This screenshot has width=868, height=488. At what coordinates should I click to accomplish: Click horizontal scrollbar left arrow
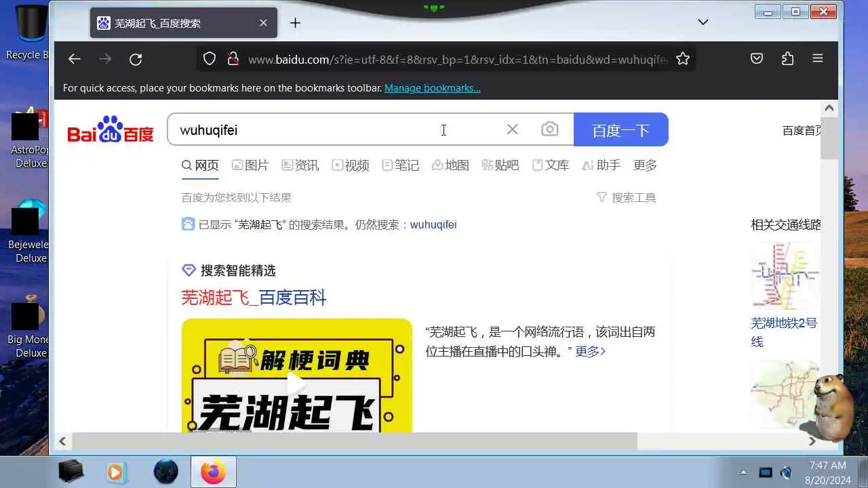click(62, 441)
